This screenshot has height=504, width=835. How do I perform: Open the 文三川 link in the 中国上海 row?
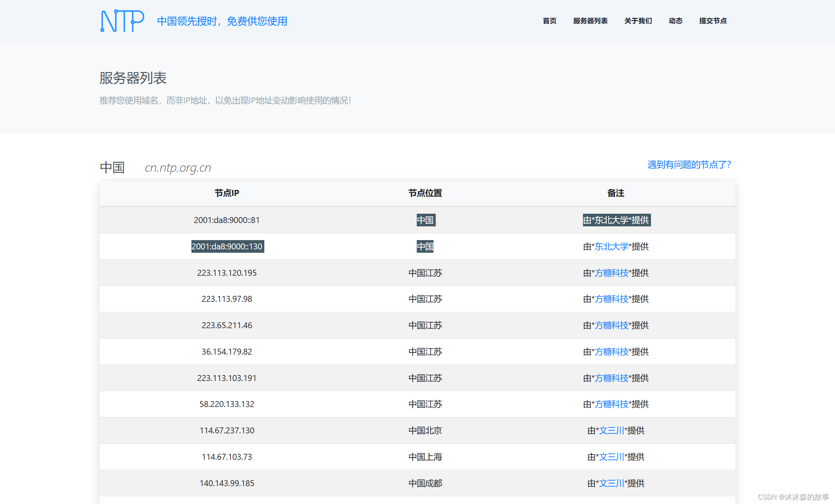coord(611,457)
